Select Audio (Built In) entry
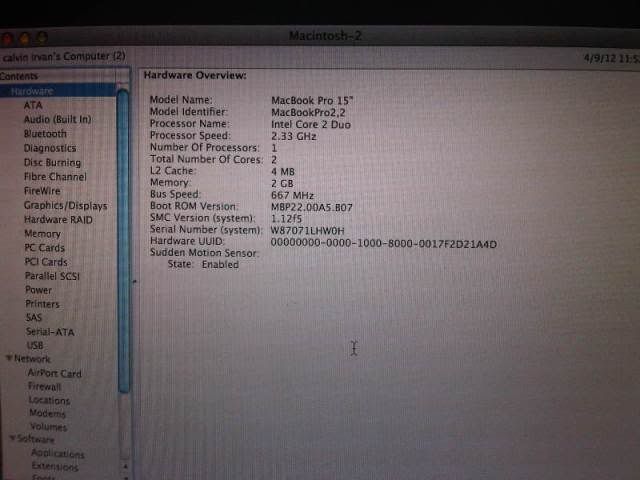This screenshot has height=480, width=640. point(57,119)
